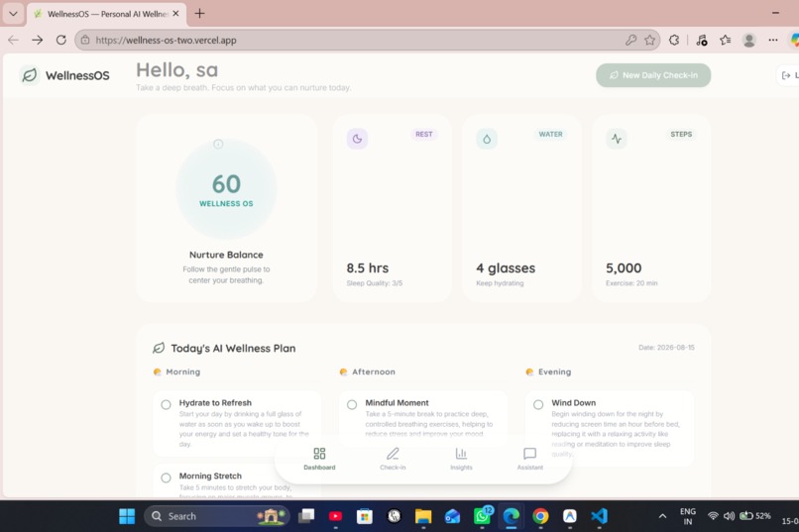Click the Morning section heading
This screenshot has height=532, width=799.
tap(183, 372)
